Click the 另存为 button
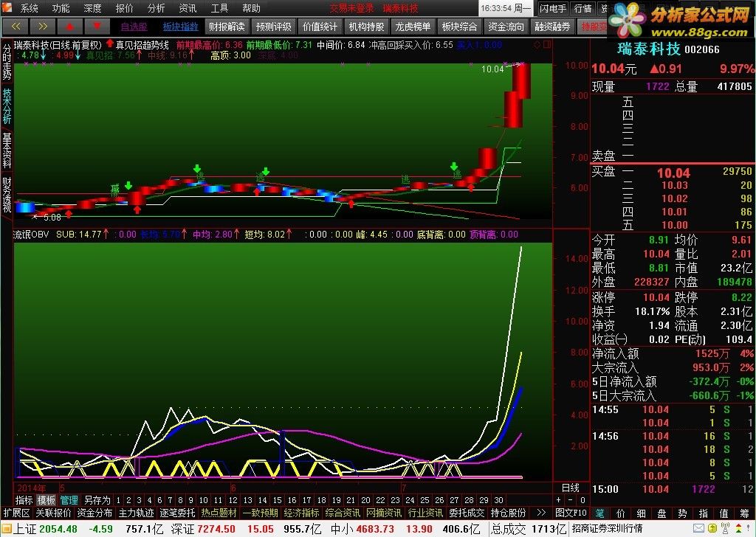The width and height of the screenshot is (756, 537). pyautogui.click(x=97, y=500)
